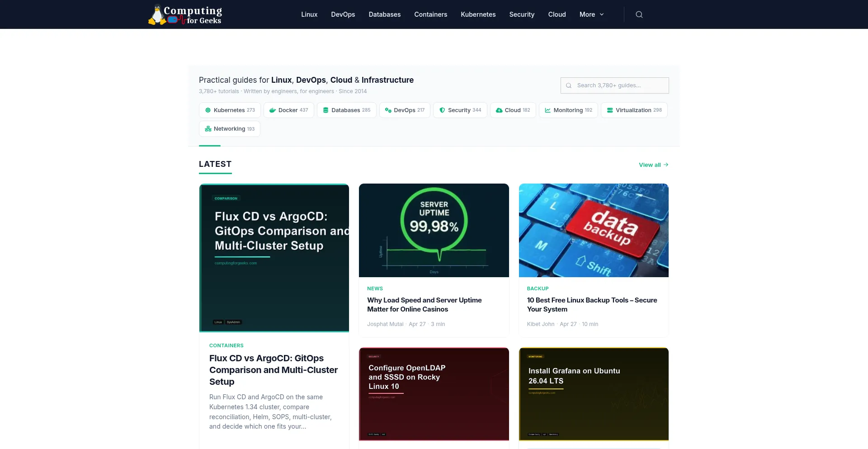Screen dimensions: 868x449
Task: Navigate to Security in the top navigation
Action: (x=522, y=14)
